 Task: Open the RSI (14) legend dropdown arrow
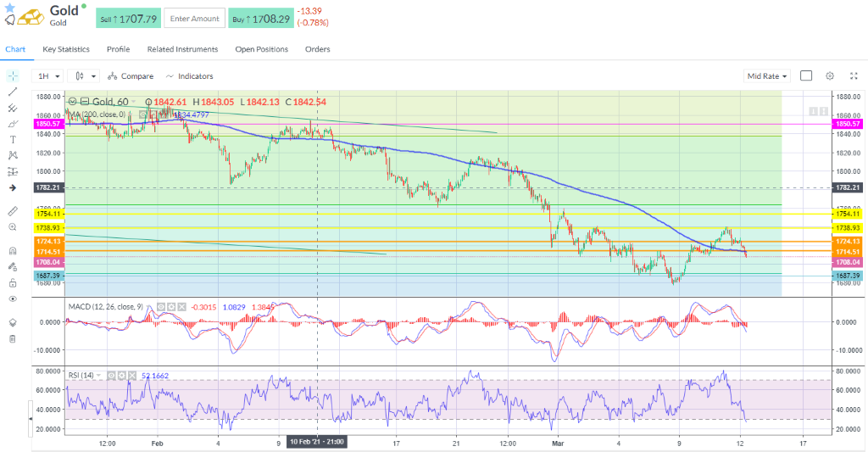point(98,376)
